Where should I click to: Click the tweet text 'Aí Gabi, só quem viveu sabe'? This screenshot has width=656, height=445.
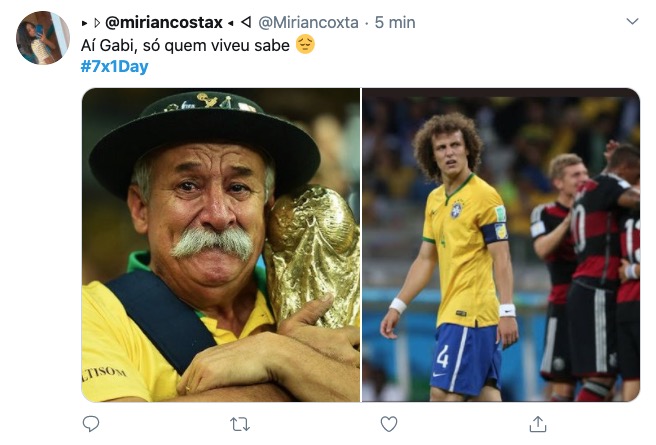coord(185,45)
